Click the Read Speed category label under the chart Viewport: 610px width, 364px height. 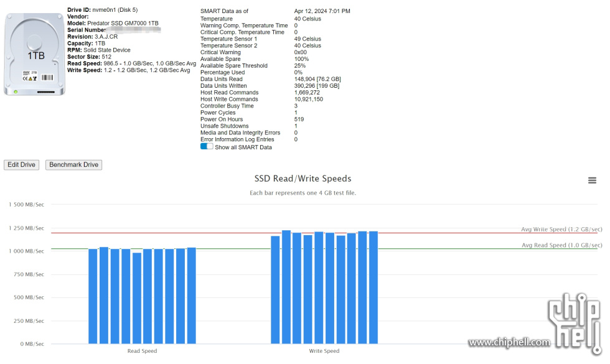142,351
